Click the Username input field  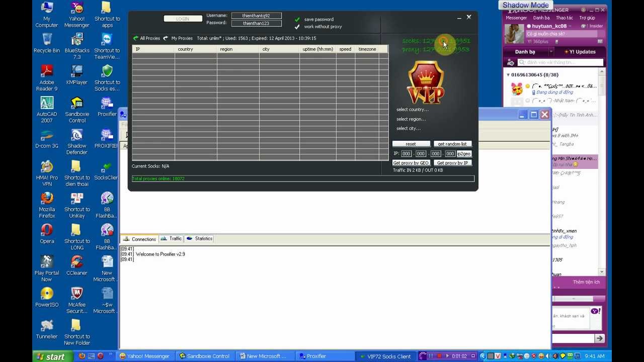(x=256, y=16)
